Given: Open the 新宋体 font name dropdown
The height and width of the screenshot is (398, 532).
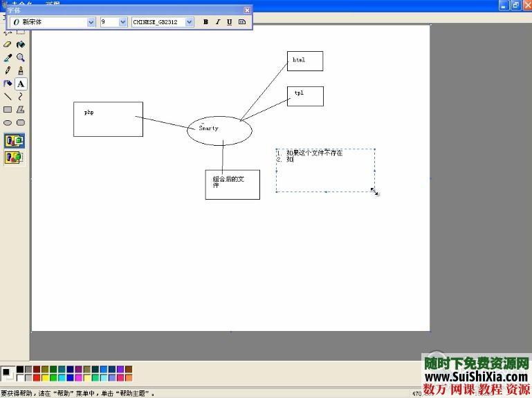Looking at the screenshot, I should (x=91, y=22).
